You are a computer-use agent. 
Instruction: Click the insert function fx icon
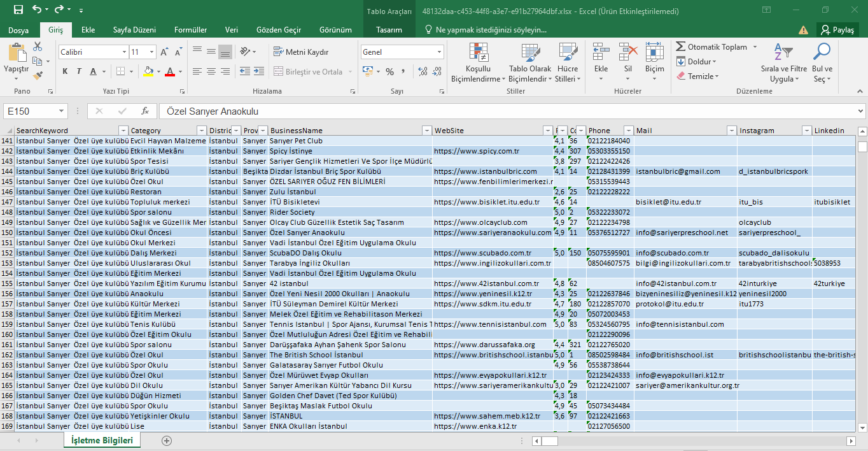pos(145,111)
